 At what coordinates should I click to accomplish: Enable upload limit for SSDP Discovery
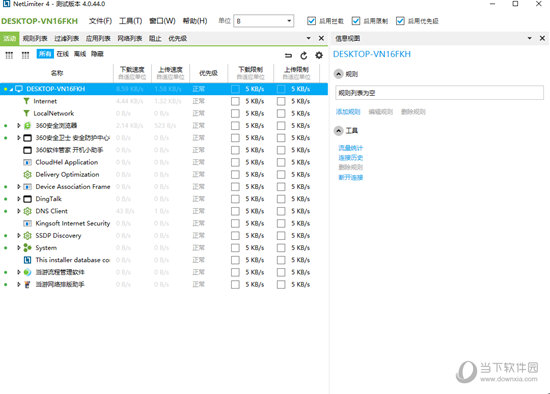281,235
